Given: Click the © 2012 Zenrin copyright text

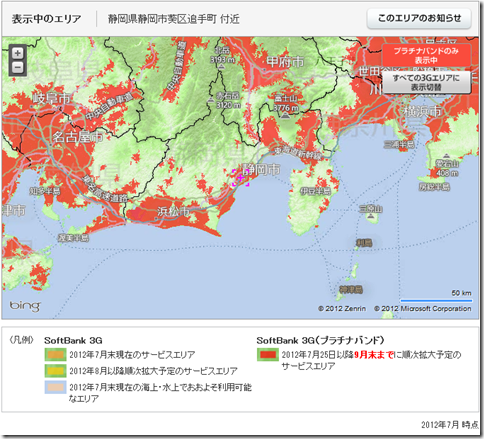Looking at the screenshot, I should 342,309.
